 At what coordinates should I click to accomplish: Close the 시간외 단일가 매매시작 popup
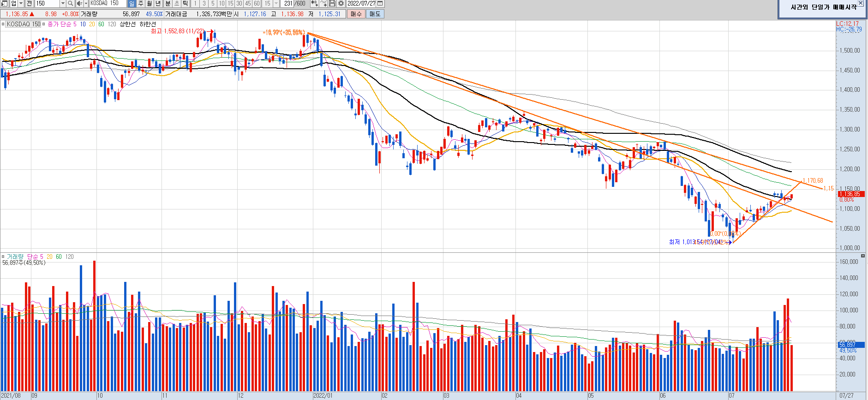(x=861, y=3)
